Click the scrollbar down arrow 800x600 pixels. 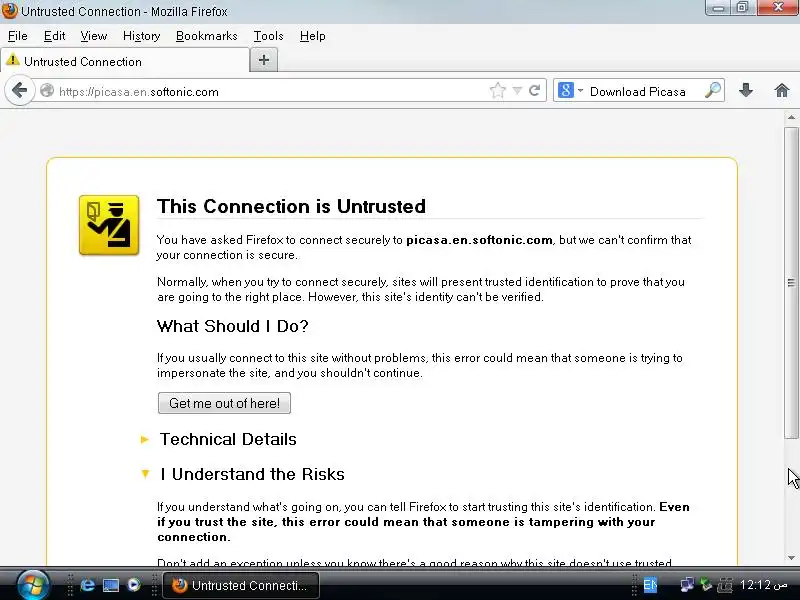(x=791, y=558)
